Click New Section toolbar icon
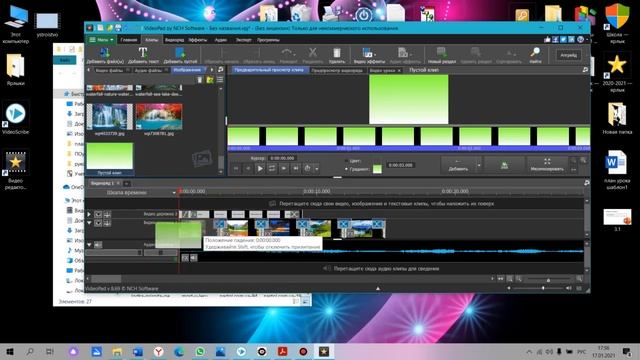The image size is (640, 360). point(442,55)
